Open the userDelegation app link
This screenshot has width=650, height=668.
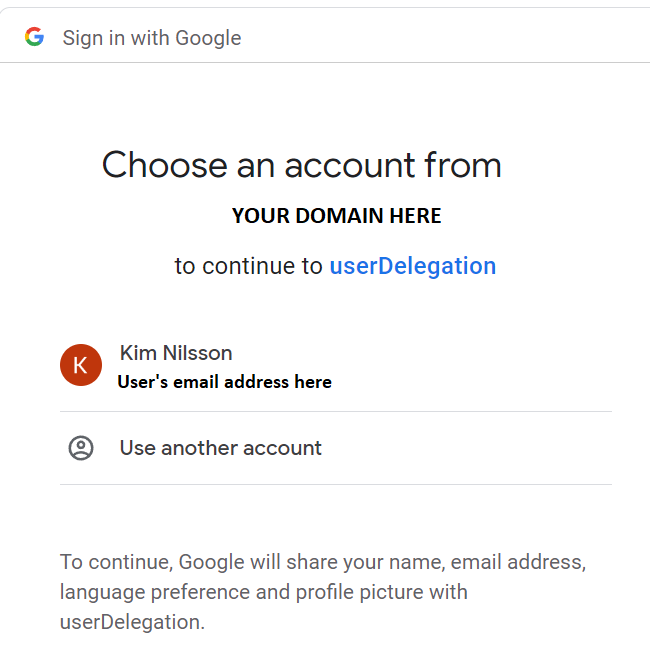(x=413, y=266)
